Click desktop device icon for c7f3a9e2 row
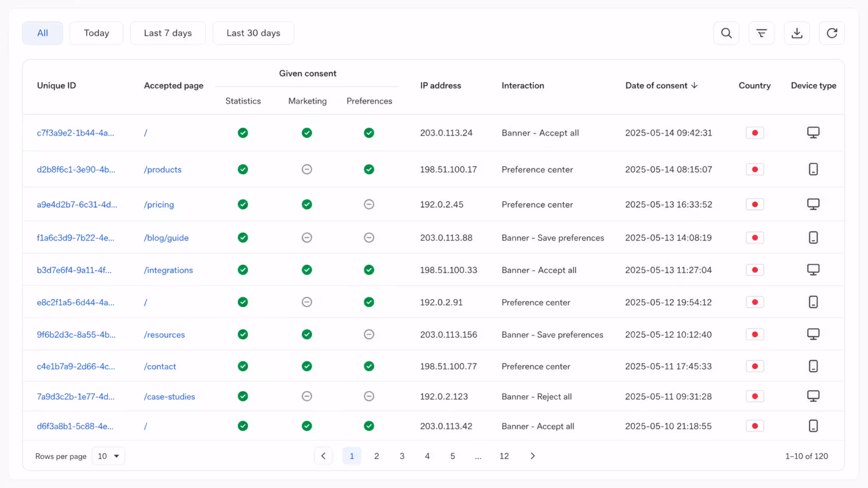Screen dimensions: 868x488 (x=813, y=132)
